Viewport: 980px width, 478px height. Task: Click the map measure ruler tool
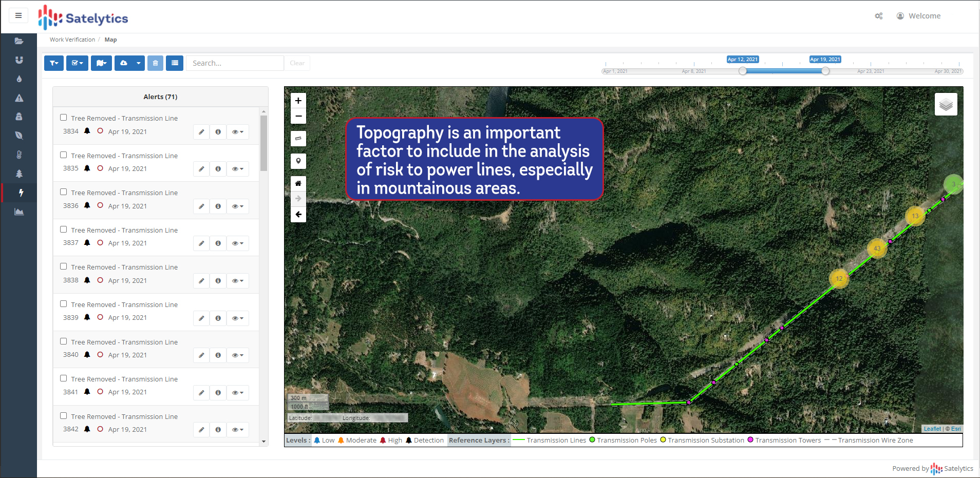coord(298,139)
